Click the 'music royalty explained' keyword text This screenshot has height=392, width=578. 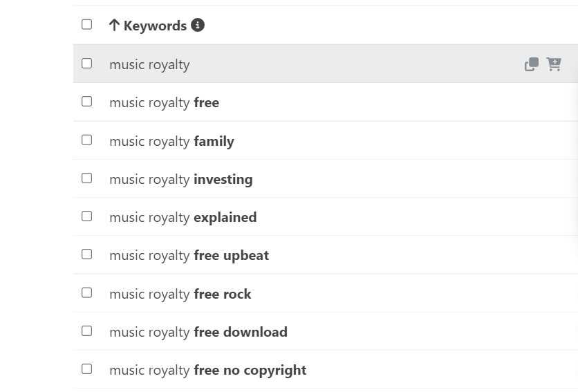point(183,217)
